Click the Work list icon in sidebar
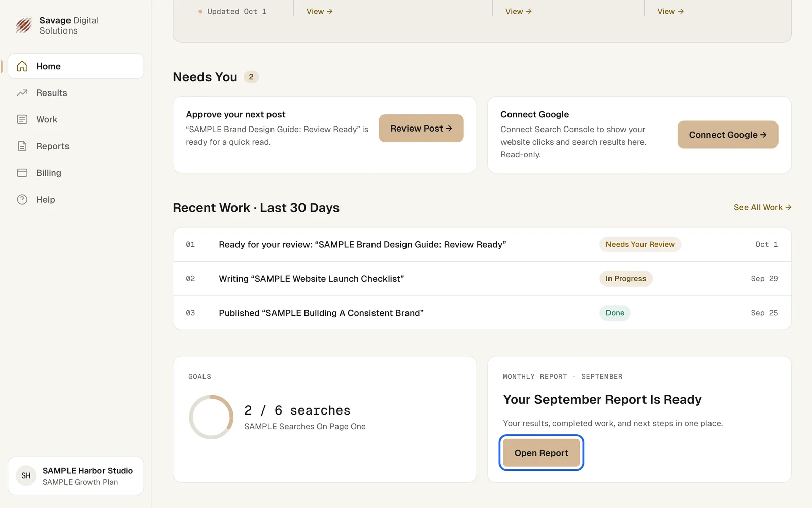 point(22,119)
